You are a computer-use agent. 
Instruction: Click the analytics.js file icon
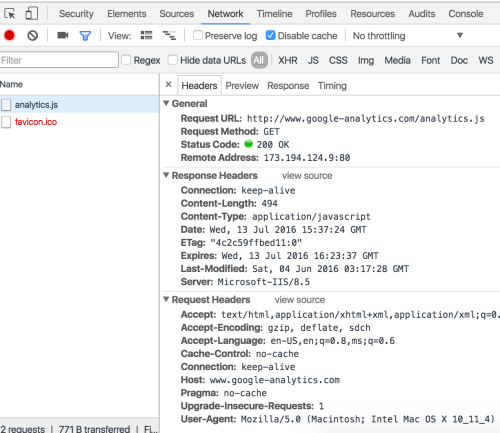tap(6, 105)
